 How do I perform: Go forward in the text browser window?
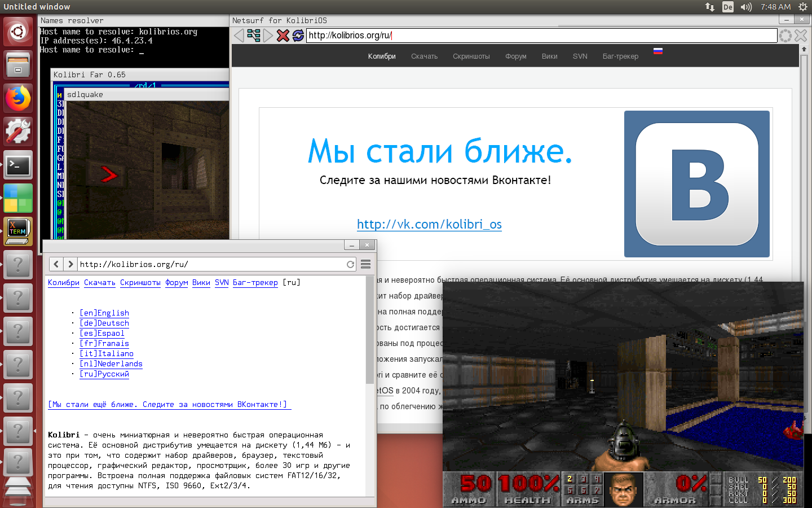70,264
